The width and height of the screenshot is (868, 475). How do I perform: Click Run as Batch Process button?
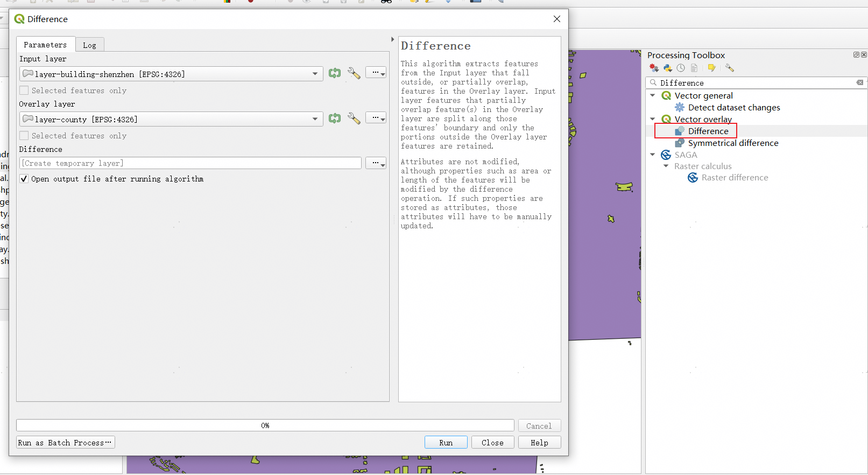point(65,443)
